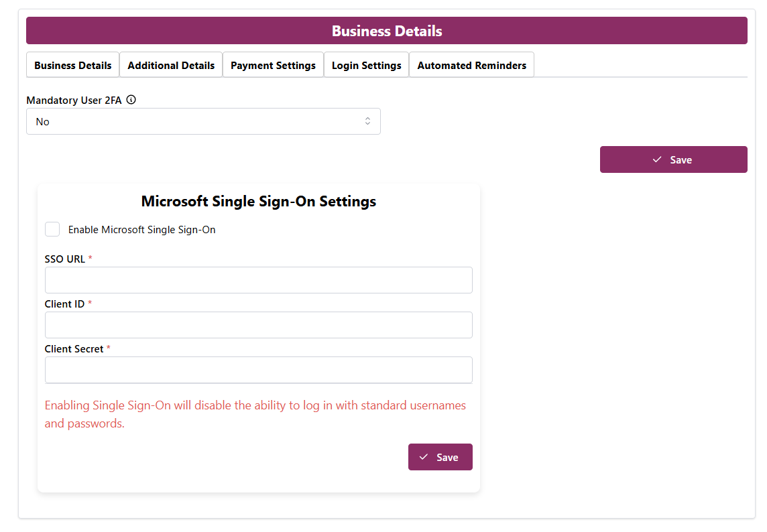
Task: Click the up-down chevron in the 2FA selector
Action: pos(367,121)
